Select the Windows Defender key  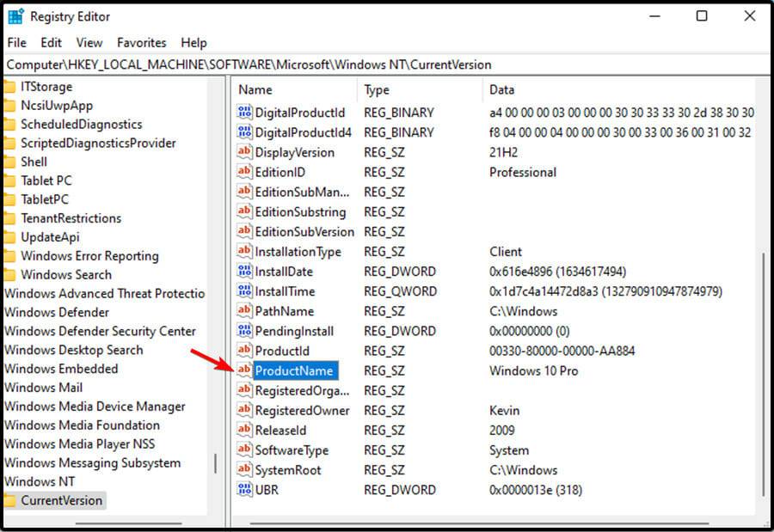[56, 312]
